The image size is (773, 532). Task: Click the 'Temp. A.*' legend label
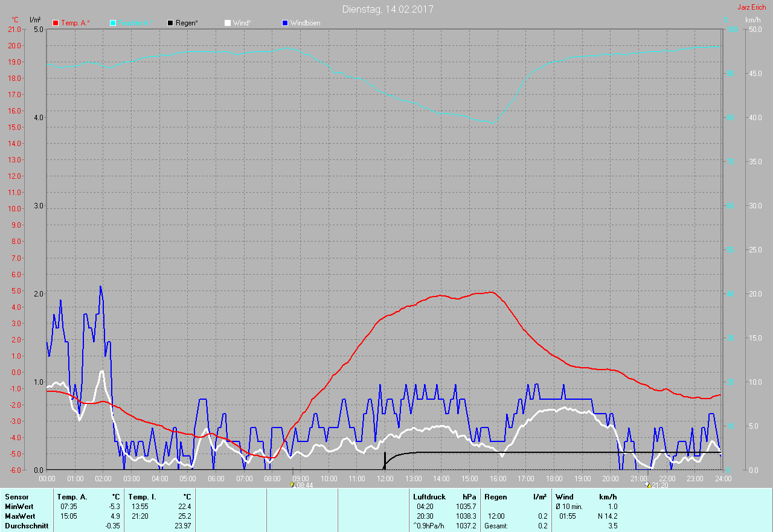tap(75, 23)
